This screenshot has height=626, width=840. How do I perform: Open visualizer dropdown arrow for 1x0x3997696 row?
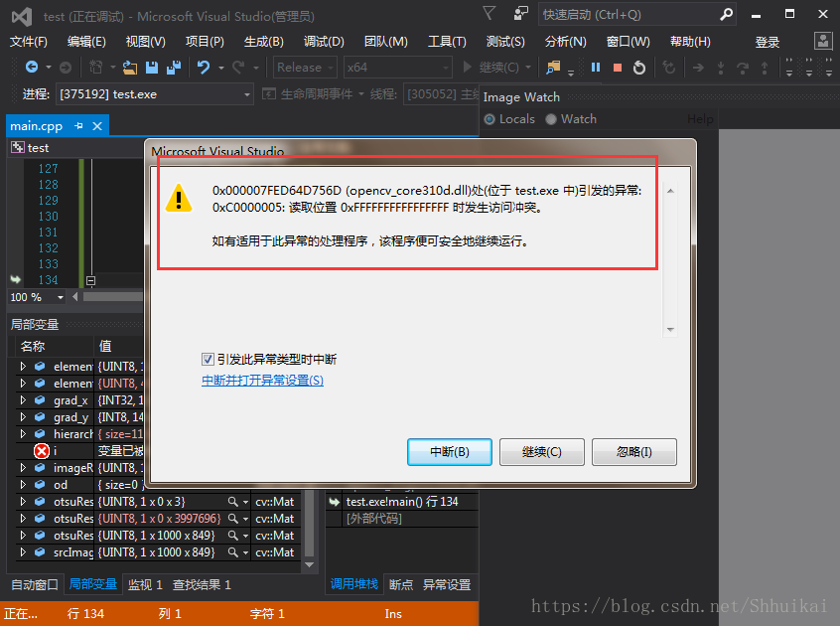(x=245, y=519)
